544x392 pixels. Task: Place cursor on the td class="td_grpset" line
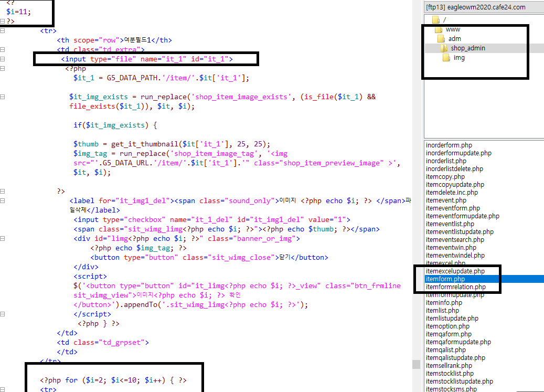pos(103,342)
